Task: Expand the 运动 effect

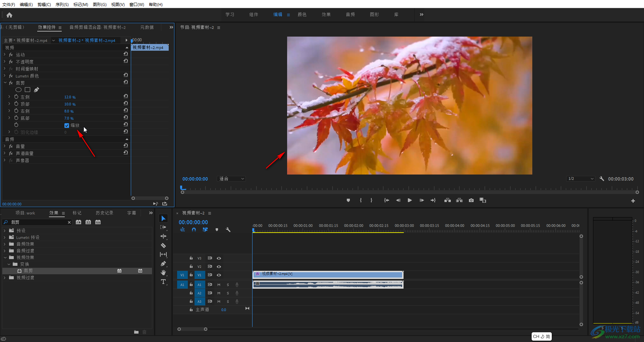Action: (5, 54)
